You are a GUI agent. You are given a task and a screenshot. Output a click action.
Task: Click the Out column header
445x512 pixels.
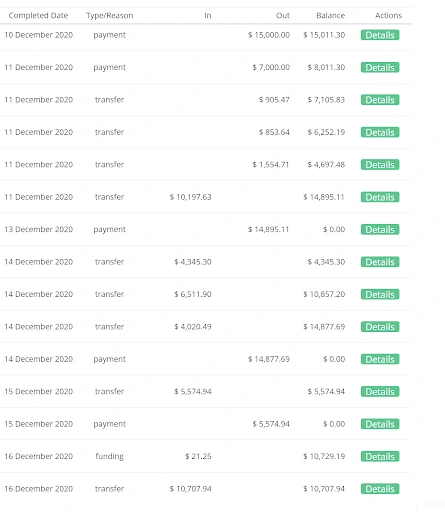point(283,15)
